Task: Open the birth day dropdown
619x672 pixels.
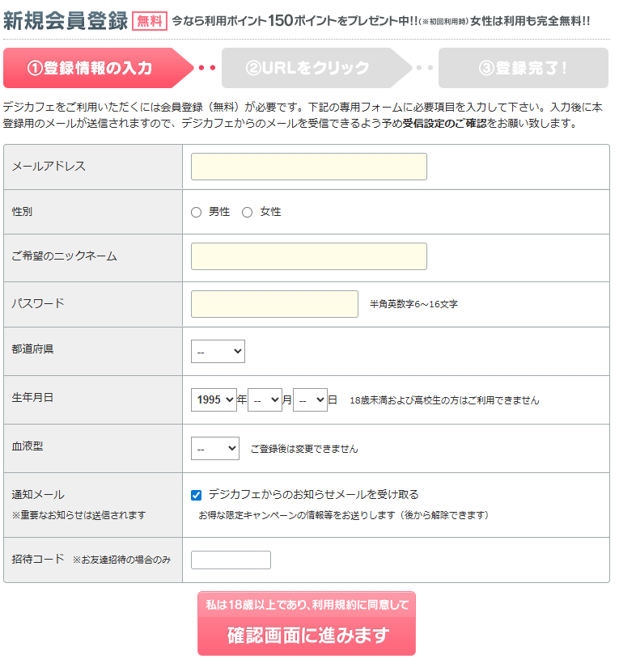Action: (310, 399)
